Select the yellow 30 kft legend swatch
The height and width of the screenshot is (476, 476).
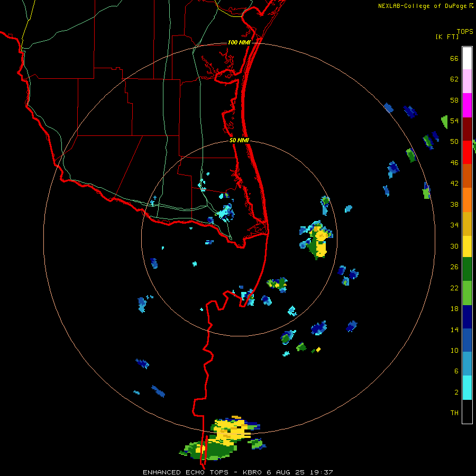click(x=467, y=246)
